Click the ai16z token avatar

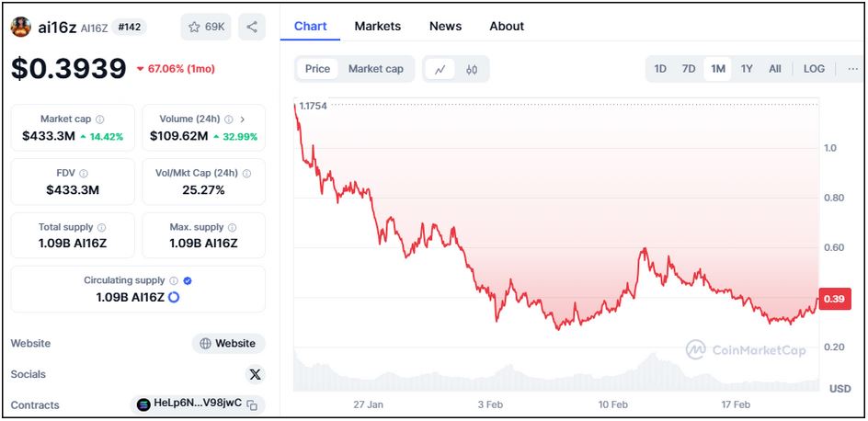20,27
